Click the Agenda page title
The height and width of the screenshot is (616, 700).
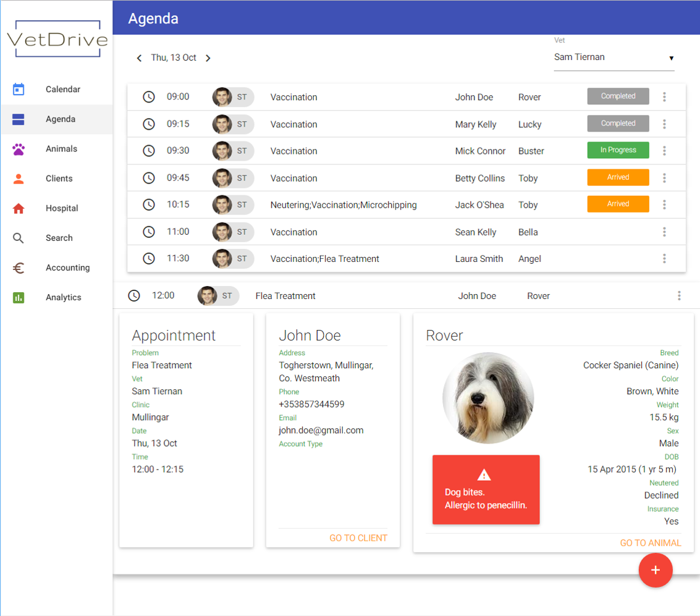click(x=153, y=19)
